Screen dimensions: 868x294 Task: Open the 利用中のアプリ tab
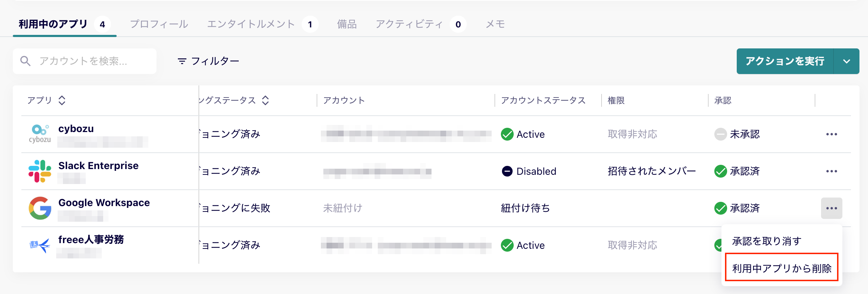tap(64, 24)
